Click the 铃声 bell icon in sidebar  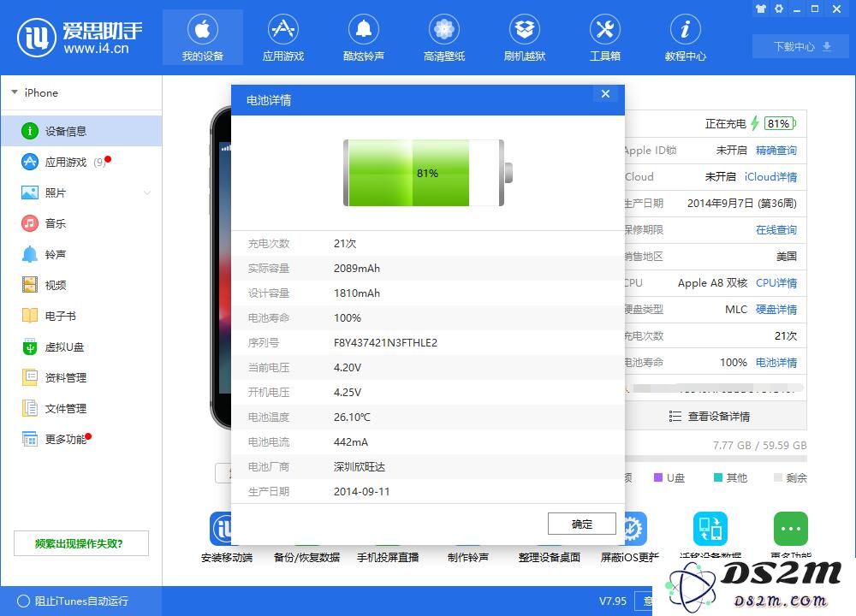pyautogui.click(x=29, y=254)
